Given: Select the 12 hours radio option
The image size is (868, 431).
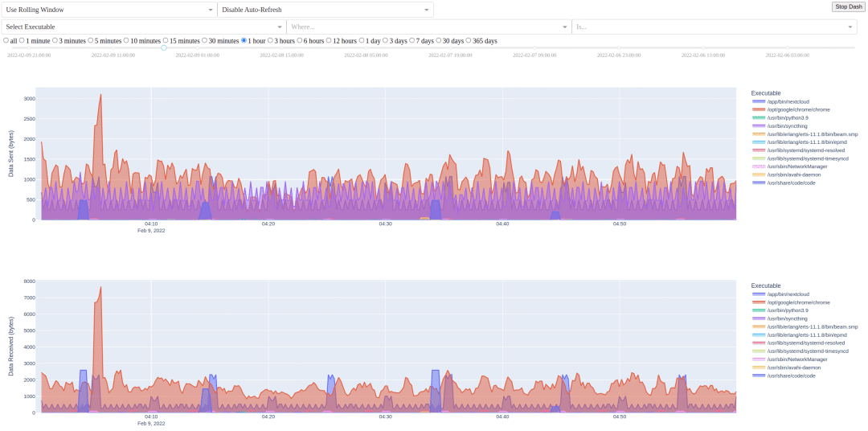Looking at the screenshot, I should click(329, 40).
